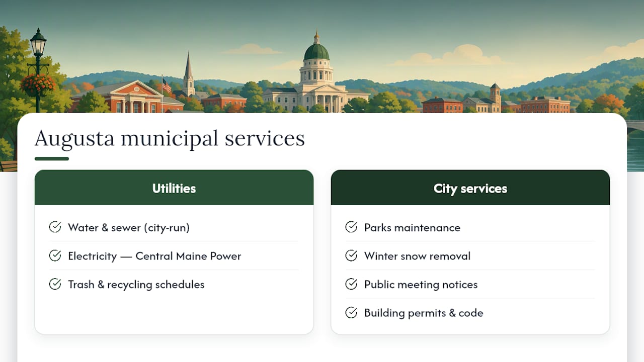Click the check icon beside Parks maintenance
Image resolution: width=644 pixels, height=362 pixels.
(351, 227)
